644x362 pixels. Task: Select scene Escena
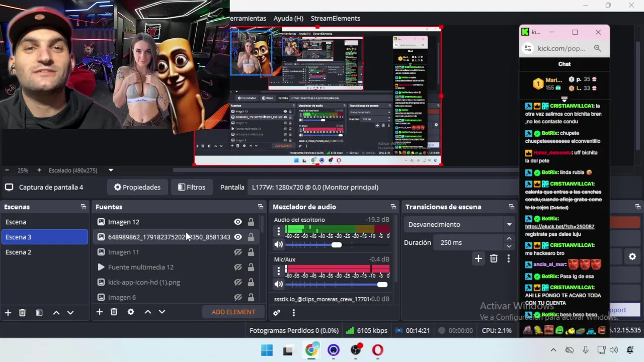44,222
